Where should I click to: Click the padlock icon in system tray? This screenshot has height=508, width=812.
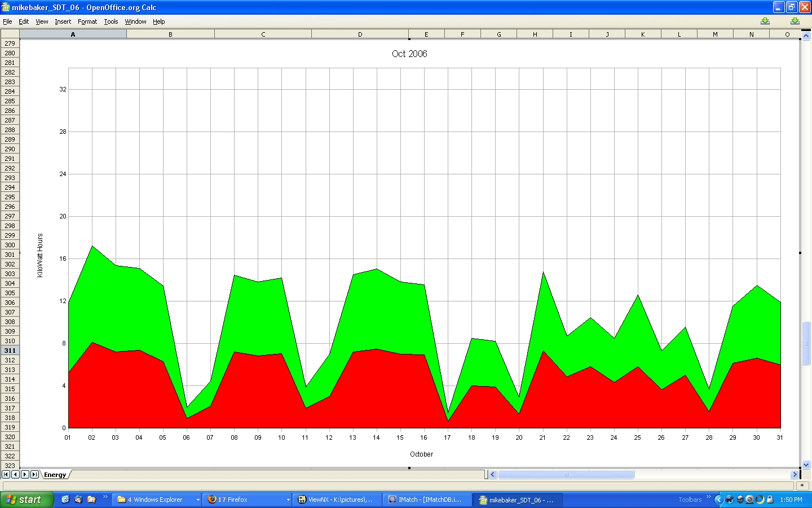770,500
